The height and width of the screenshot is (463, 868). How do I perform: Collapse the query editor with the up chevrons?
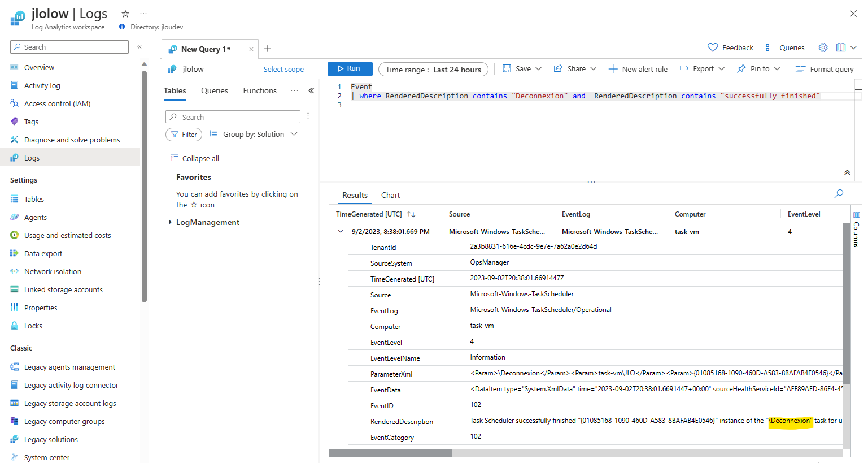[847, 172]
